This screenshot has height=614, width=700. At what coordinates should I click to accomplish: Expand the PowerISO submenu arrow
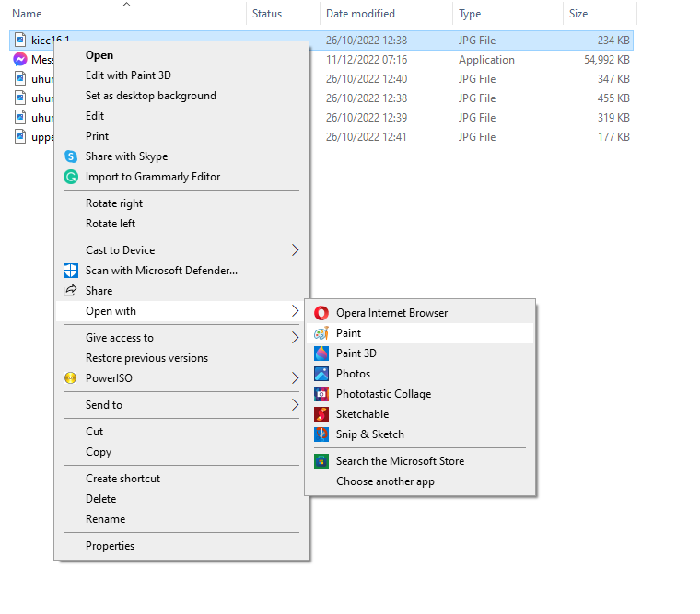coord(295,378)
